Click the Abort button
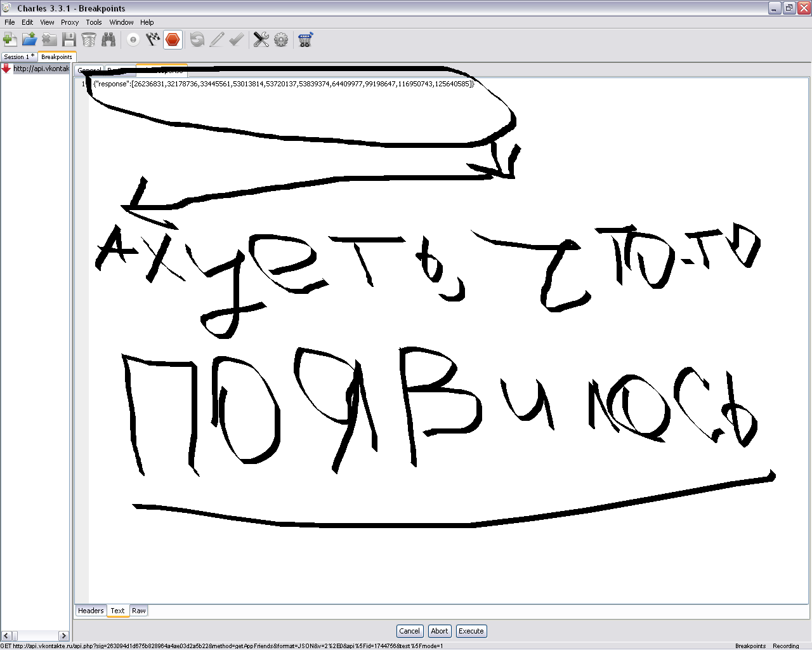Viewport: 812px width, 650px height. coord(440,631)
